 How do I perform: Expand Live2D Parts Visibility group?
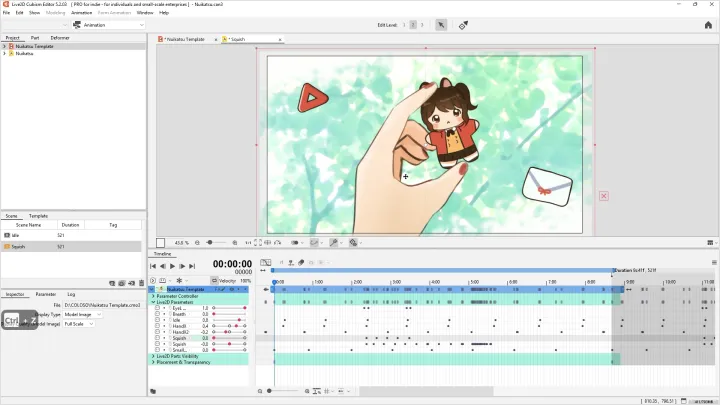[153, 356]
